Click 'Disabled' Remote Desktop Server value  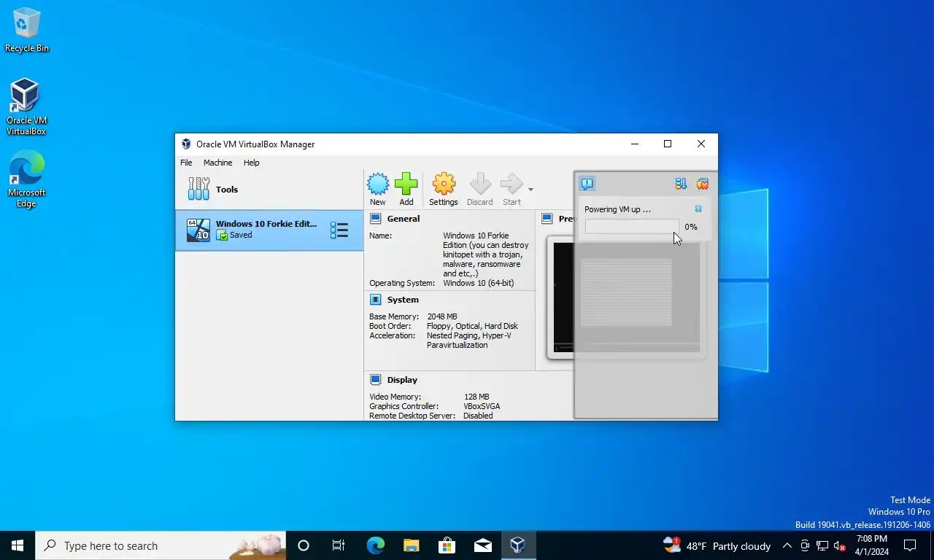pyautogui.click(x=478, y=416)
